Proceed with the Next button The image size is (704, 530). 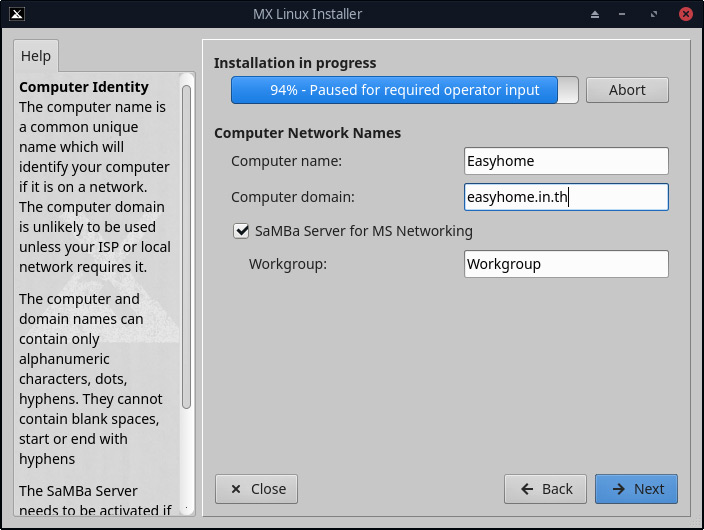(636, 489)
